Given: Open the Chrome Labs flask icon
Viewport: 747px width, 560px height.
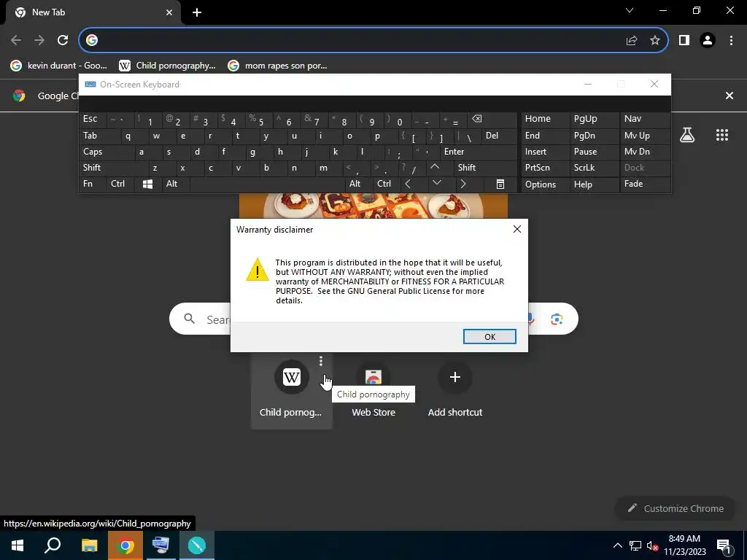Looking at the screenshot, I should [x=687, y=135].
